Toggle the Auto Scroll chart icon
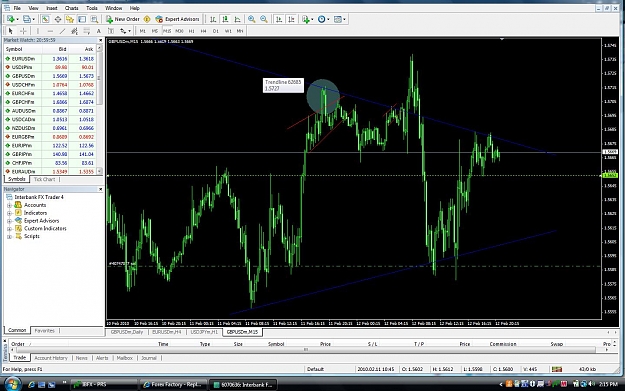Image resolution: width=625 pixels, height=391 pixels. (x=279, y=19)
